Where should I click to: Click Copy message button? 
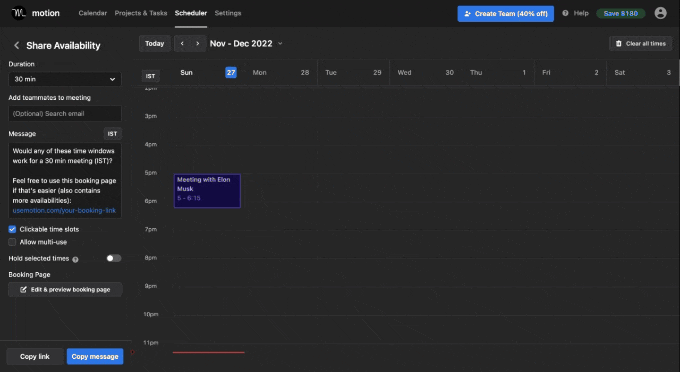[x=95, y=356]
